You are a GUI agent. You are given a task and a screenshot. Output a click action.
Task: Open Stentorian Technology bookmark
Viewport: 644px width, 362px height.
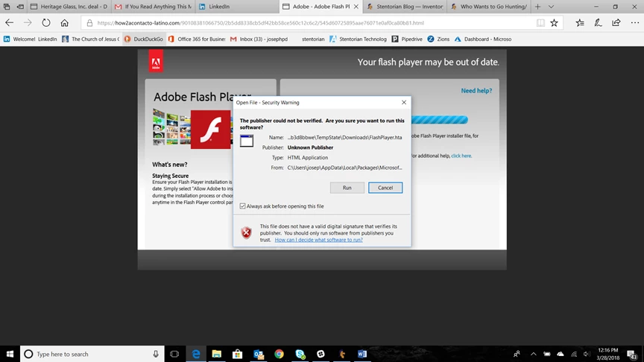[x=358, y=39]
